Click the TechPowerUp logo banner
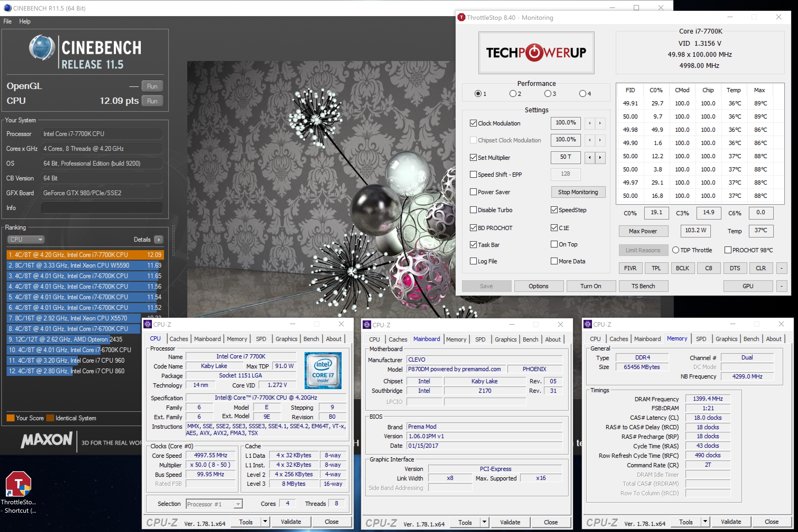Image resolution: width=798 pixels, height=532 pixels. [x=536, y=53]
